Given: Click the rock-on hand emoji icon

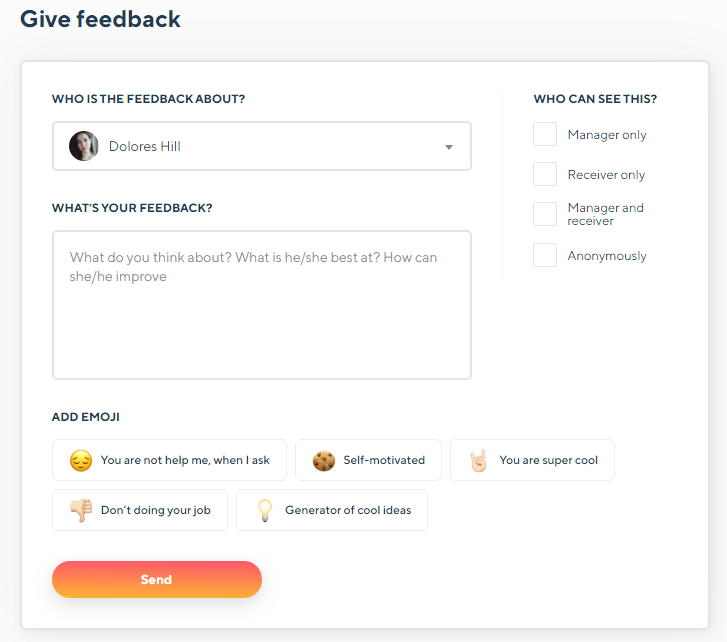Looking at the screenshot, I should 479,460.
